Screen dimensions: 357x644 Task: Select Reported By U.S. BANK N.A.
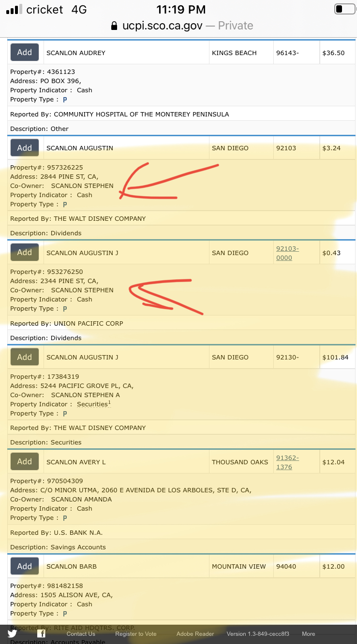coord(57,533)
